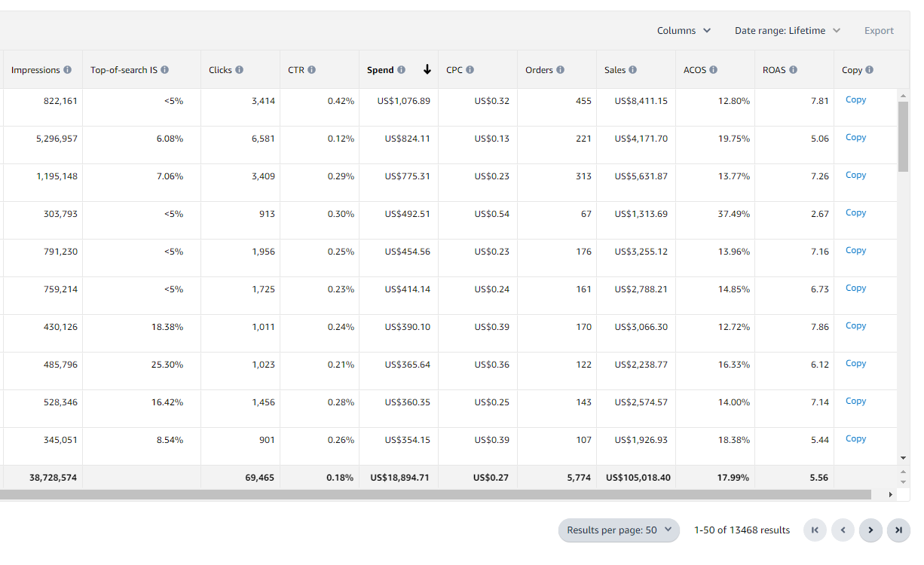Go to the next results page

[x=870, y=530]
